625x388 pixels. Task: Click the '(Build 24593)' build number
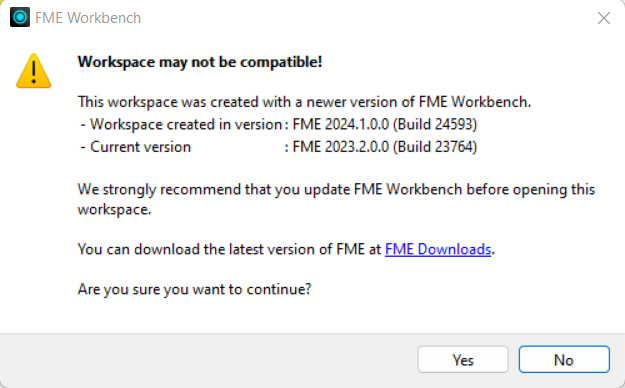tap(435, 124)
